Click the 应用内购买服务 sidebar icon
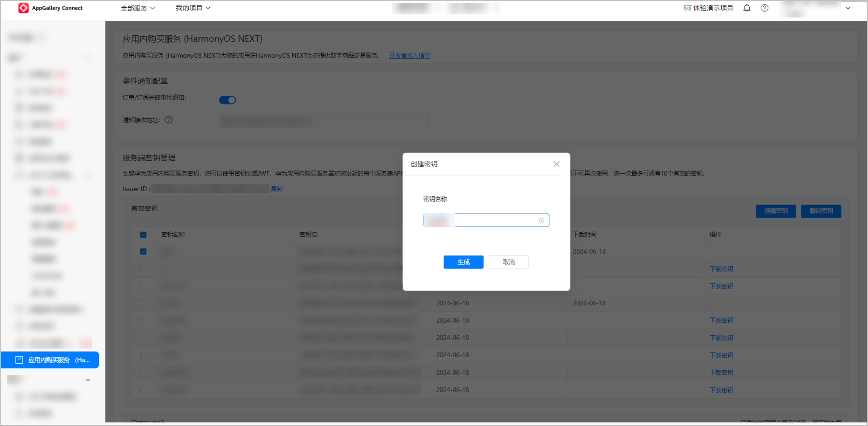868x426 pixels. point(19,360)
